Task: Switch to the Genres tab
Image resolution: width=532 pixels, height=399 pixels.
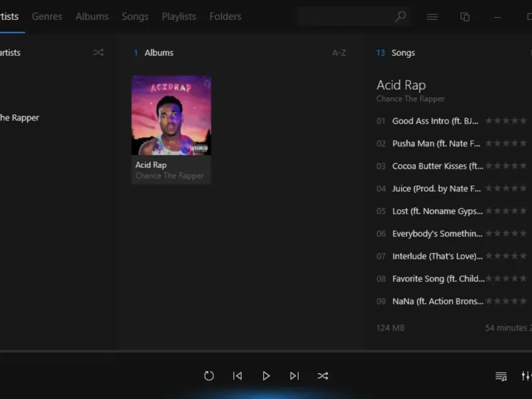Action: click(x=47, y=17)
